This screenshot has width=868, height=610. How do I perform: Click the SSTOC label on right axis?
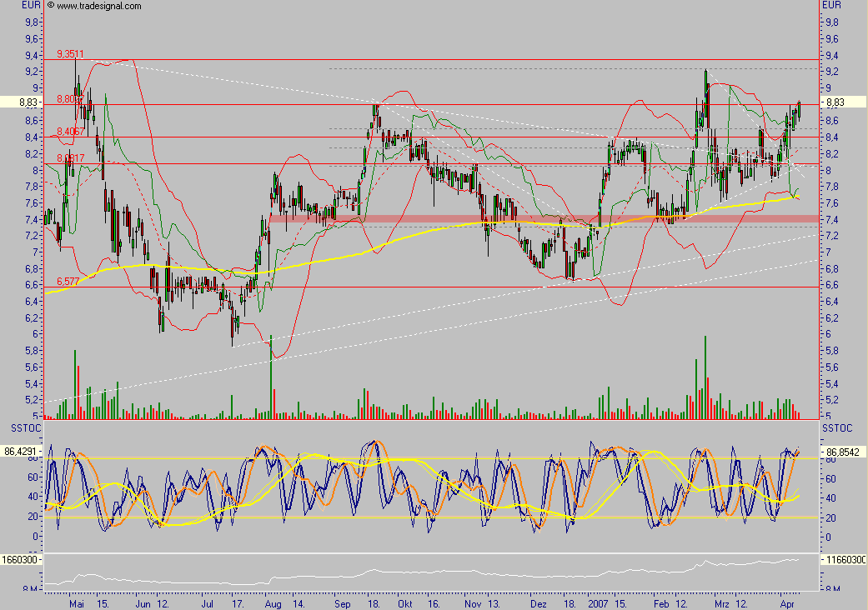[837, 428]
